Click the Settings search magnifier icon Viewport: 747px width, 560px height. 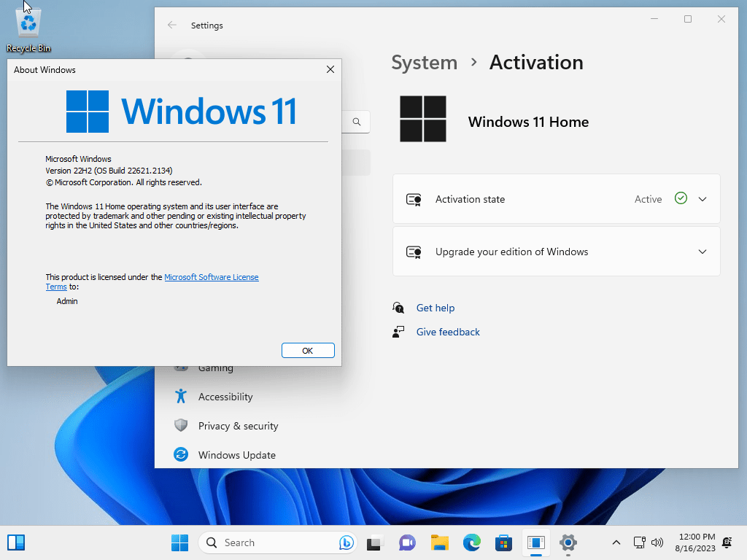click(356, 122)
